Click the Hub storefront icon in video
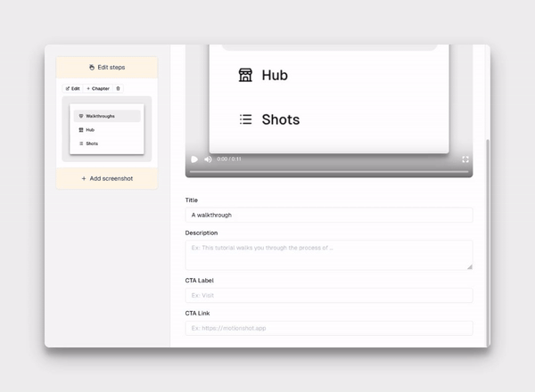This screenshot has height=392, width=535. (x=245, y=76)
